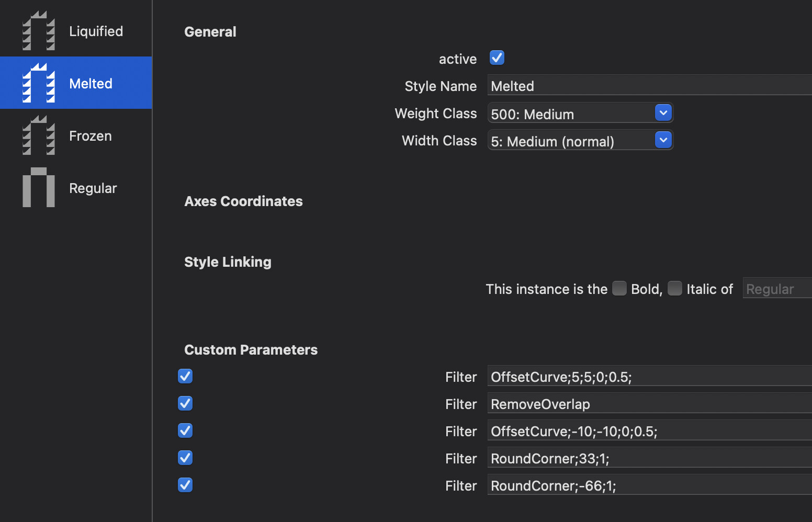
Task: Open the Width Class dropdown
Action: point(663,140)
